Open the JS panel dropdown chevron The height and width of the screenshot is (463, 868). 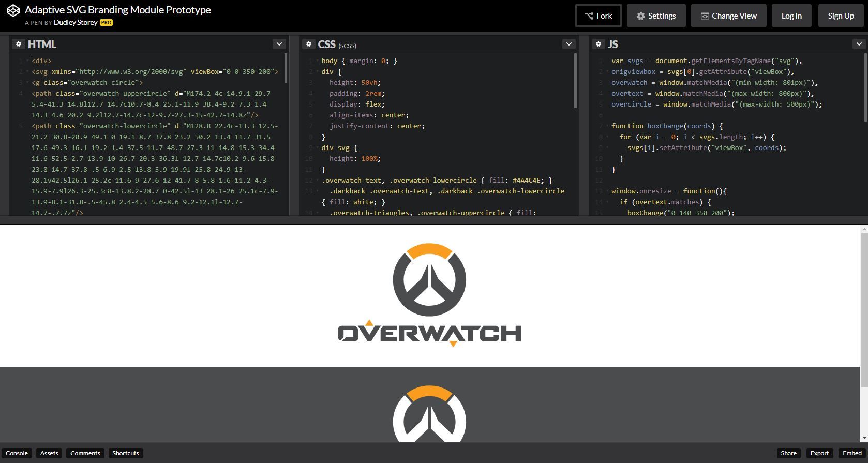(858, 44)
